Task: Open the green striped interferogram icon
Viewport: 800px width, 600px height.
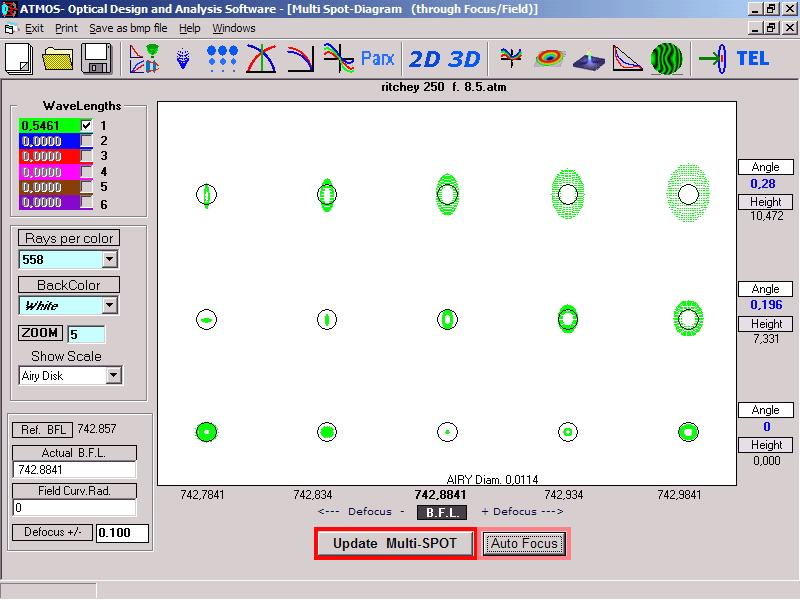Action: 667,58
